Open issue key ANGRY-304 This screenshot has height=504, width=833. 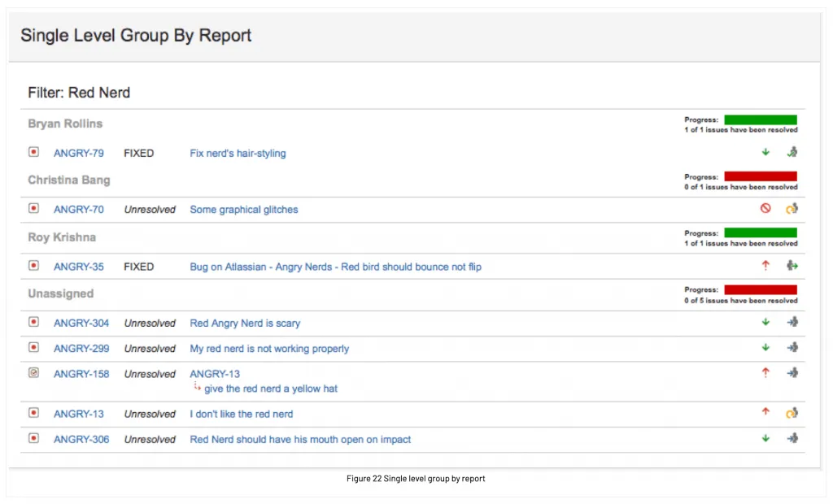[81, 323]
